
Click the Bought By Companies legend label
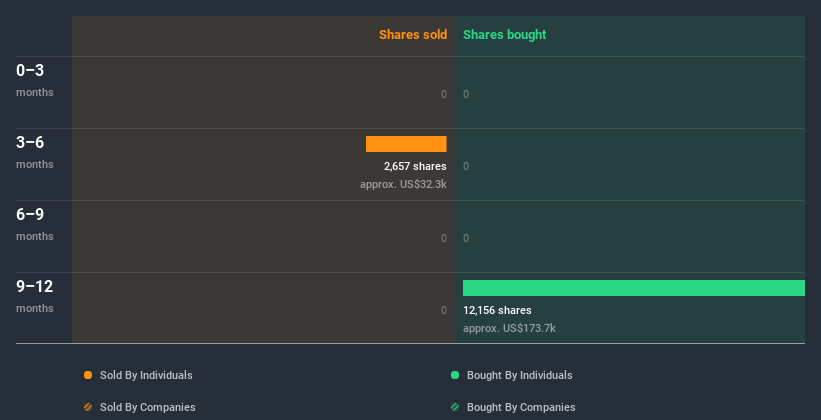tap(521, 407)
